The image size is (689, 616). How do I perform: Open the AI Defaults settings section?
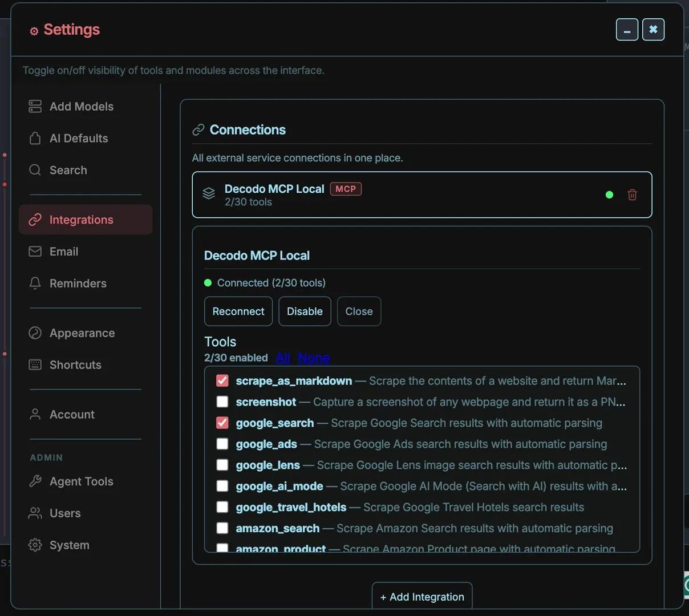(86, 138)
